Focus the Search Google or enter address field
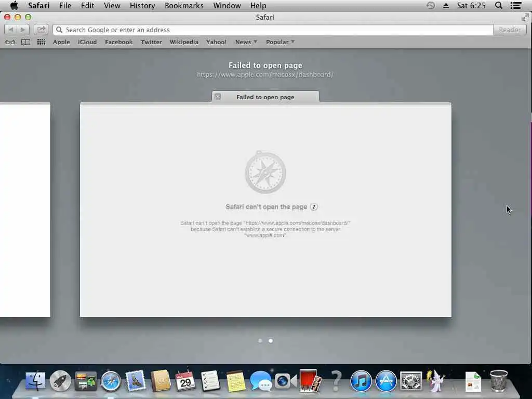The width and height of the screenshot is (532, 399). 273,30
